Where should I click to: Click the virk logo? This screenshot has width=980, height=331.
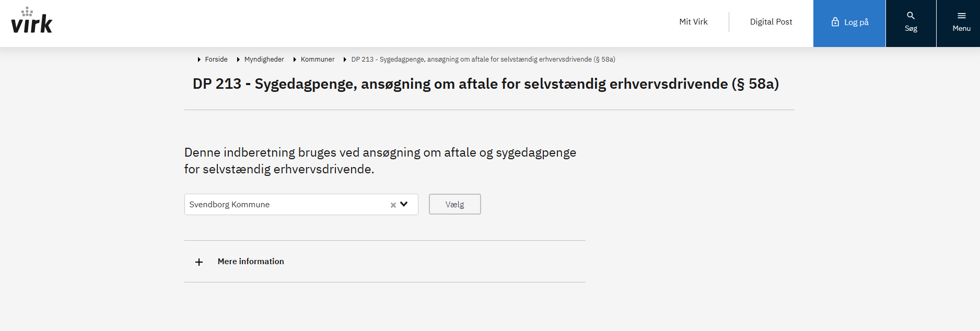[32, 22]
